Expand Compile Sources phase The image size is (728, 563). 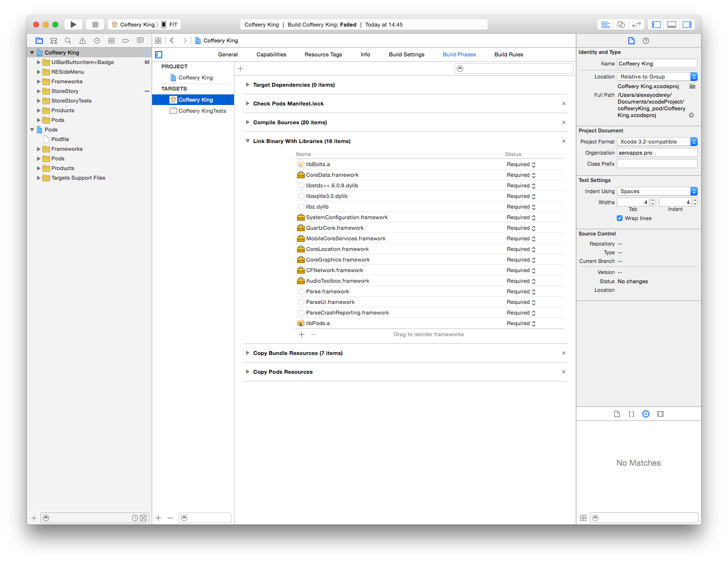coord(247,122)
